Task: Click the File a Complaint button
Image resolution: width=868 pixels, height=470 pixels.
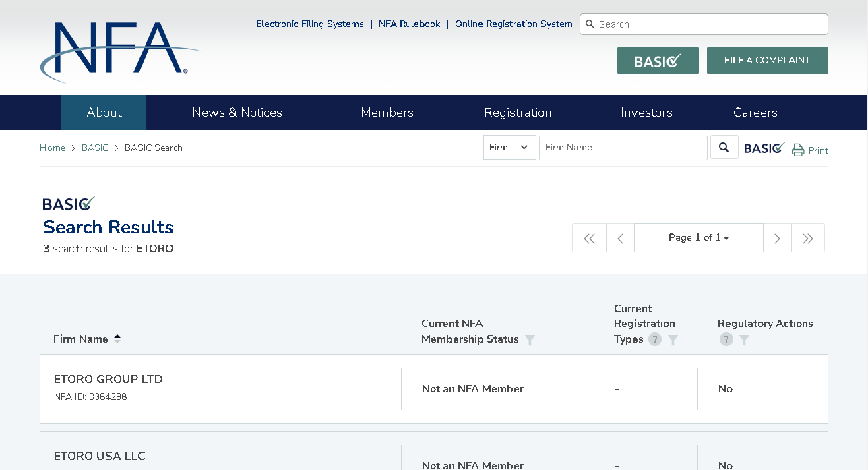Action: (x=768, y=61)
